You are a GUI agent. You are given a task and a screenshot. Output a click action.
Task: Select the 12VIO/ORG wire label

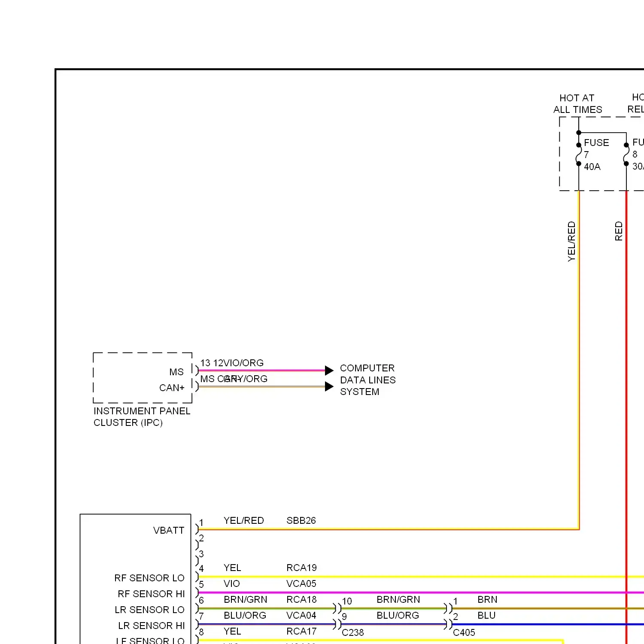coord(238,363)
